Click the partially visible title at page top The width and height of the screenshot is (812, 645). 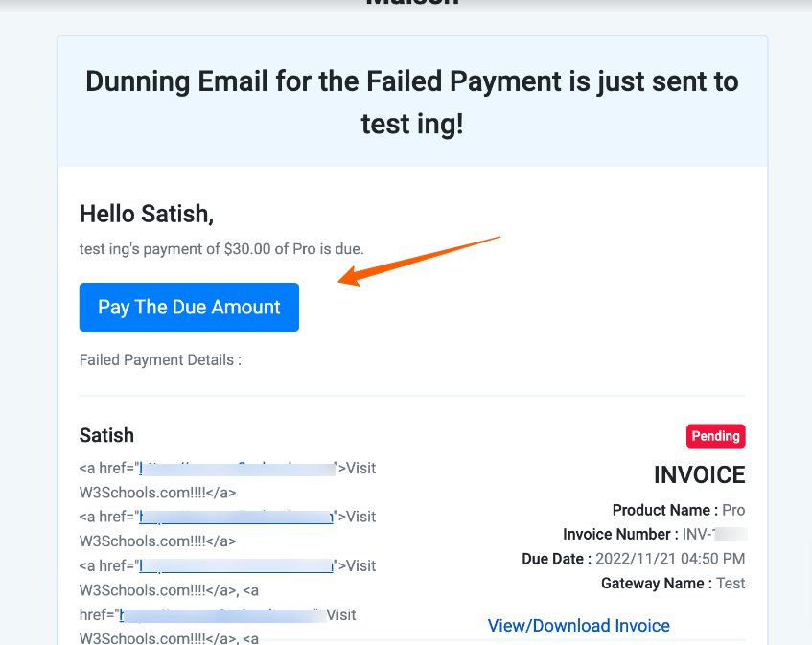(x=412, y=3)
